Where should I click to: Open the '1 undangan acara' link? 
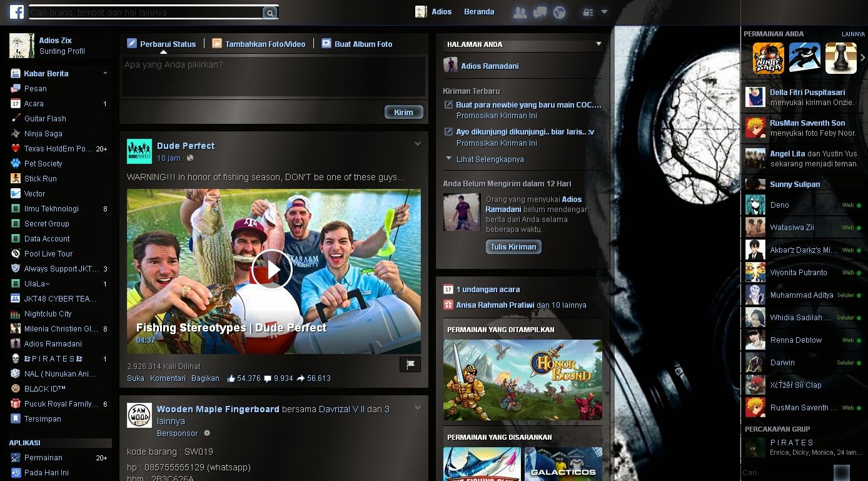pyautogui.click(x=488, y=290)
